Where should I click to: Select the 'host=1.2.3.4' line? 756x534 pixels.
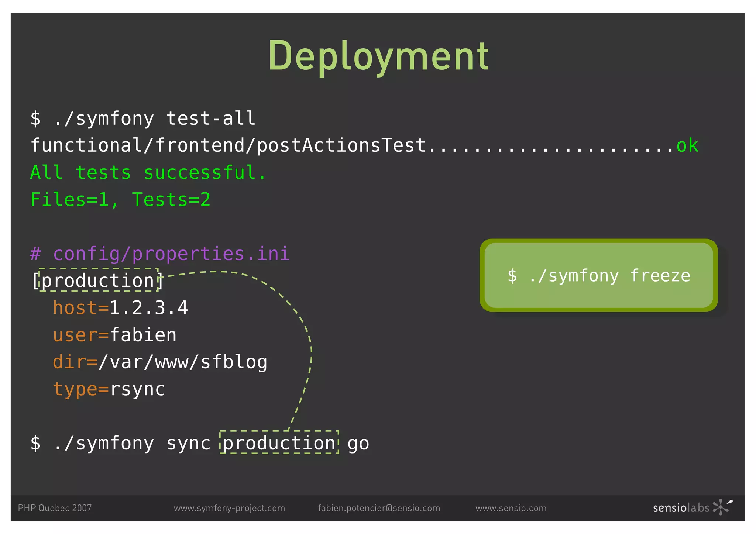pos(120,308)
